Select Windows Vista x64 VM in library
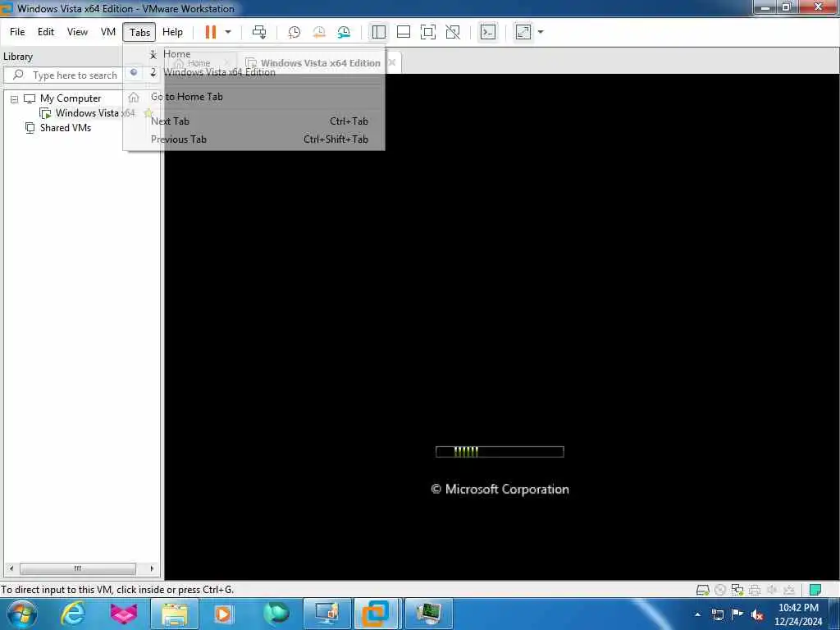The height and width of the screenshot is (630, 840). coord(95,113)
